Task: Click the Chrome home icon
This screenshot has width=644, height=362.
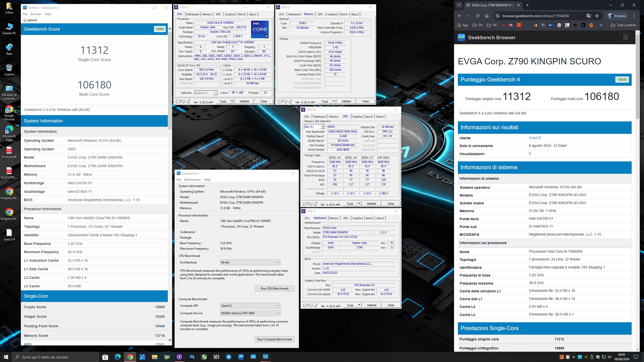Action: tap(487, 16)
